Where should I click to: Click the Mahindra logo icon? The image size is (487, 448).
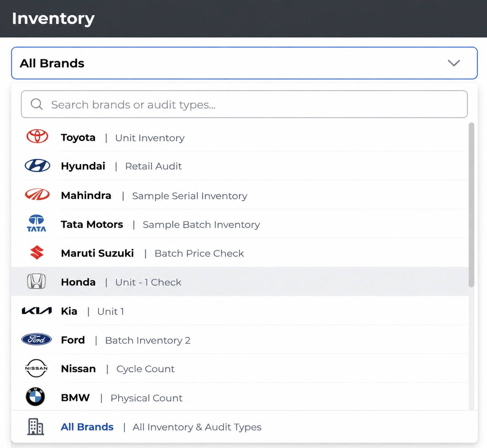tap(37, 194)
